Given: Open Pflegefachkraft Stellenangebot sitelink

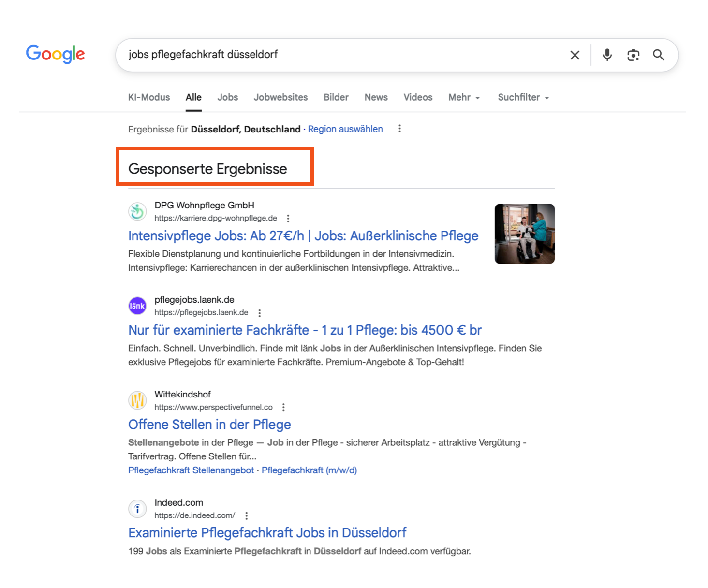Looking at the screenshot, I should [191, 470].
